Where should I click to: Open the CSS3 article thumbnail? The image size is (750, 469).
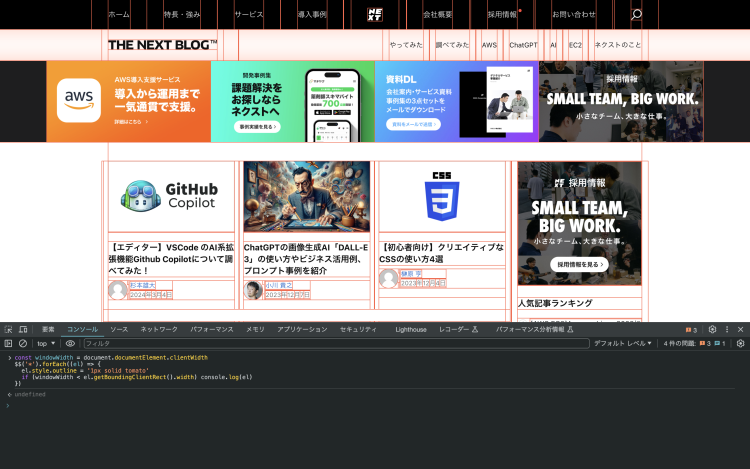coord(442,197)
